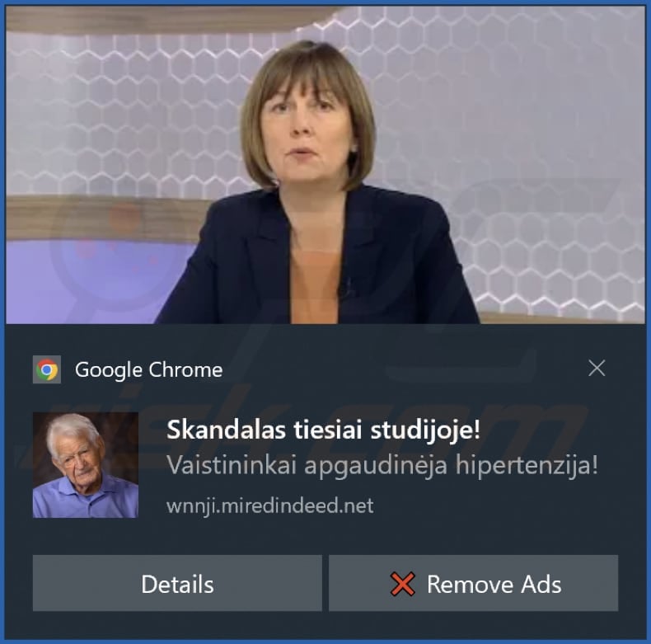Select the 'Vaistininkai apgaudinėja hipertenzija!' message text
Image resolution: width=651 pixels, height=644 pixels.
coord(382,465)
